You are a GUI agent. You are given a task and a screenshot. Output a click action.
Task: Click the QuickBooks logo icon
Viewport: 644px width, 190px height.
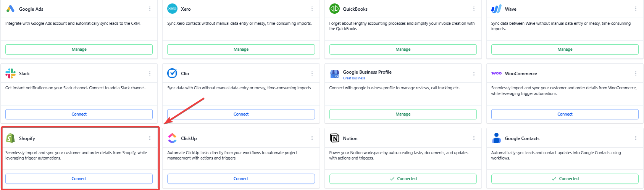pos(334,9)
